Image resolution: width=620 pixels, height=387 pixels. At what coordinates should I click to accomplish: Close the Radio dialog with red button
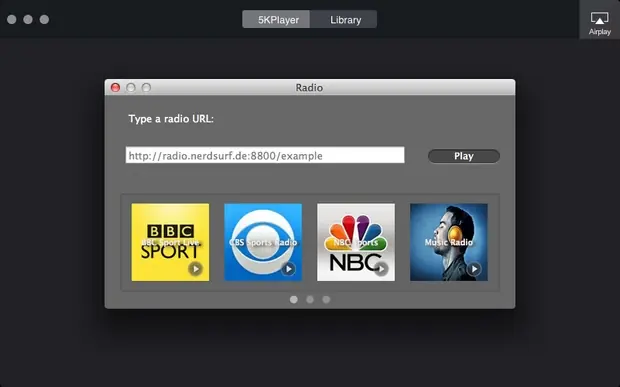coord(115,87)
